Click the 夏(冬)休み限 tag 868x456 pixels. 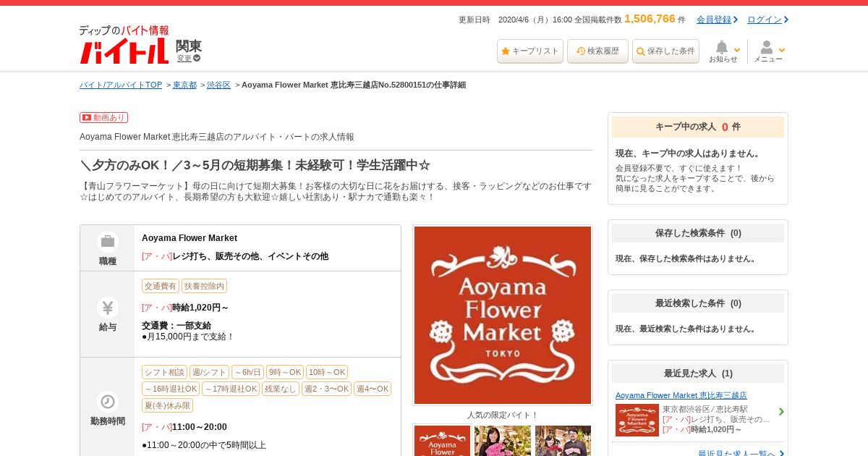pyautogui.click(x=167, y=405)
